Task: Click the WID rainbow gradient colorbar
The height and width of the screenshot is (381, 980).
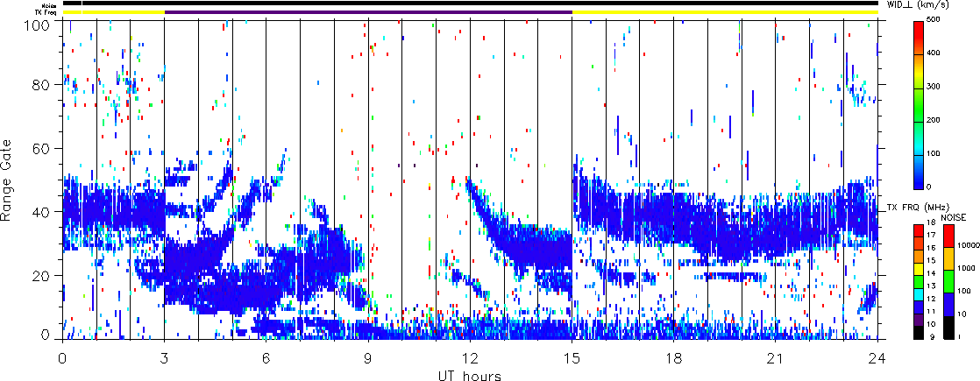Action: pos(918,105)
